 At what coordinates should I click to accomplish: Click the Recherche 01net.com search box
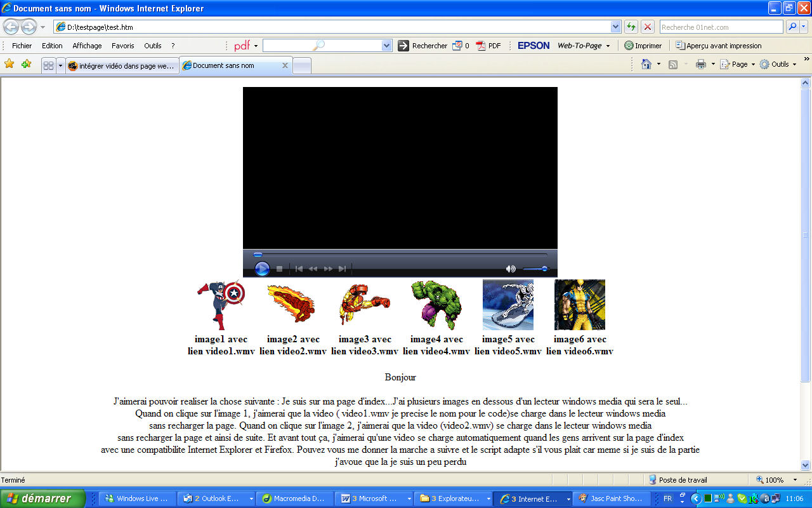click(x=721, y=27)
